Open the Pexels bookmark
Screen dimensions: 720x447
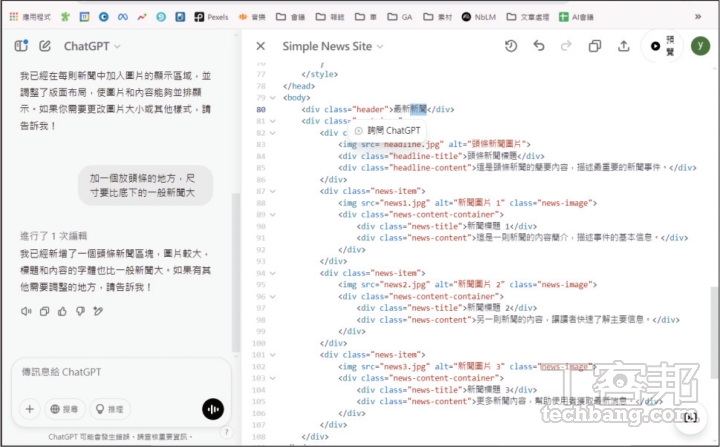tap(211, 17)
